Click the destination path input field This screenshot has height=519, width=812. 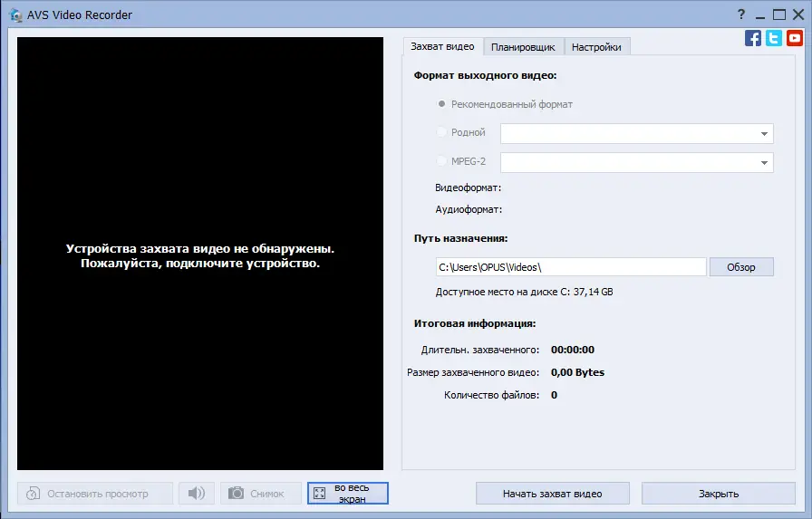[x=571, y=267]
